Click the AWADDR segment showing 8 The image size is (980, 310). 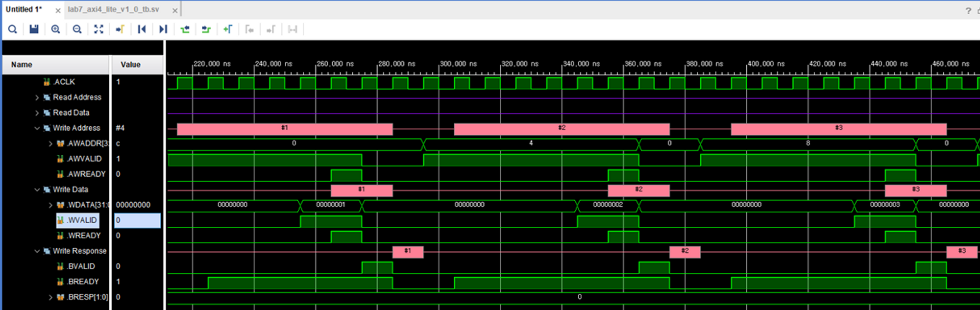tap(808, 144)
